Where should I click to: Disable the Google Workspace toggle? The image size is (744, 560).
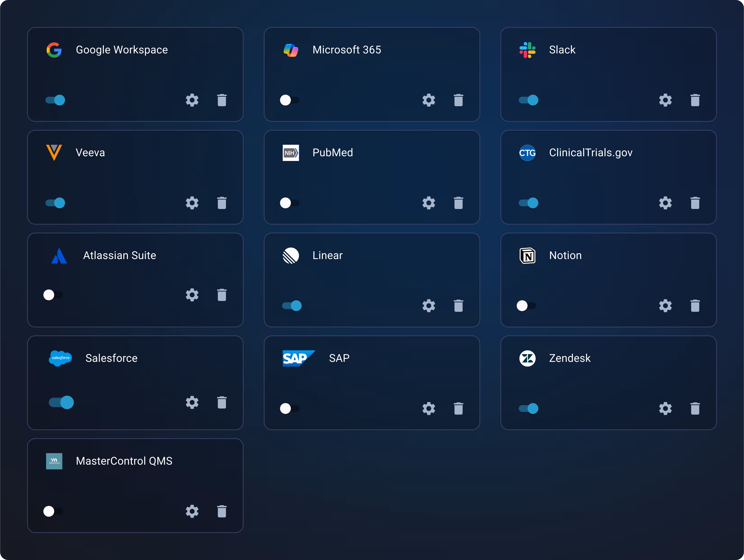click(55, 100)
